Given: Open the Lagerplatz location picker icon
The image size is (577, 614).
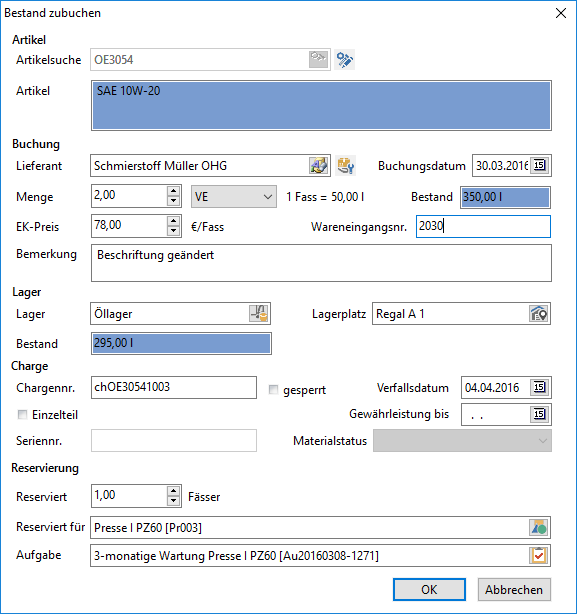Looking at the screenshot, I should 539,314.
